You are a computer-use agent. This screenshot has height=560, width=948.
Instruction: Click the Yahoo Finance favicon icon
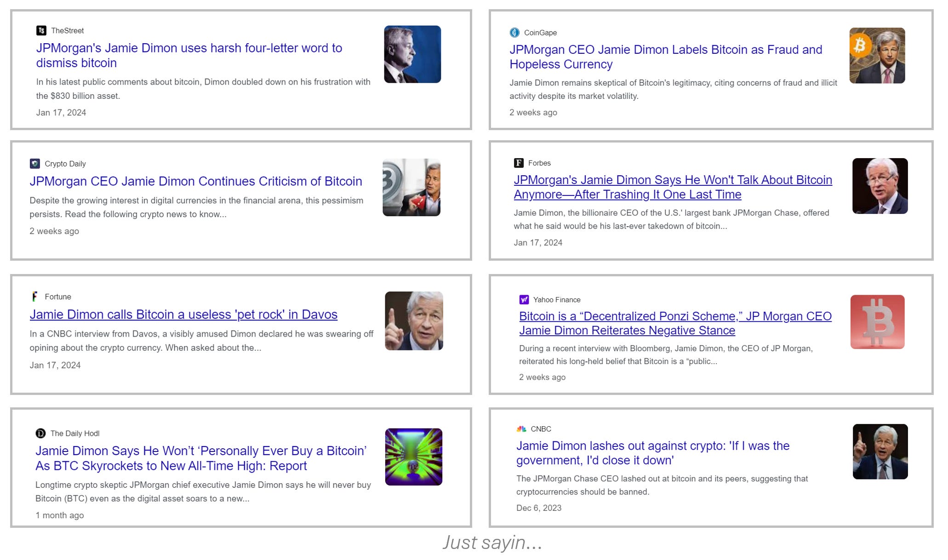click(524, 299)
